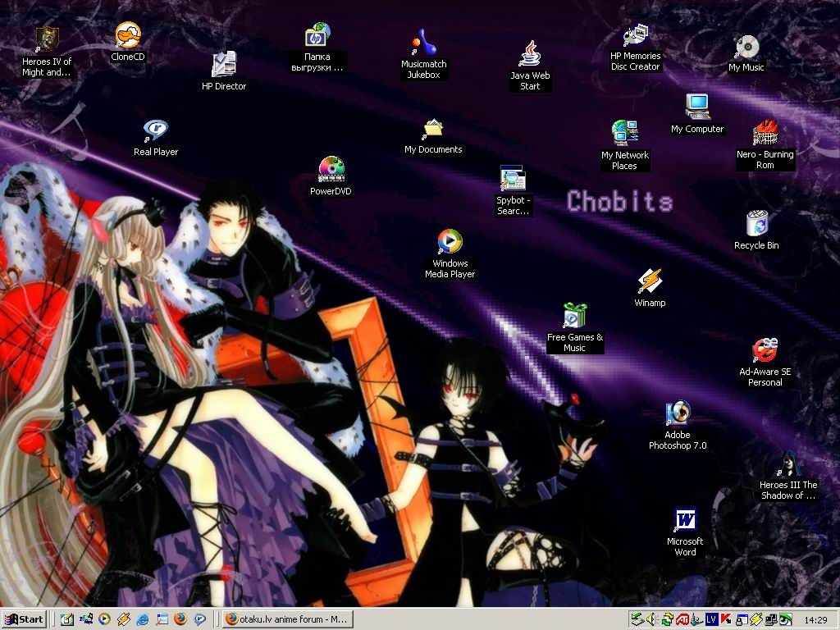Click the small window icon in quick launch
Screen dimensions: 840x630
point(162,619)
